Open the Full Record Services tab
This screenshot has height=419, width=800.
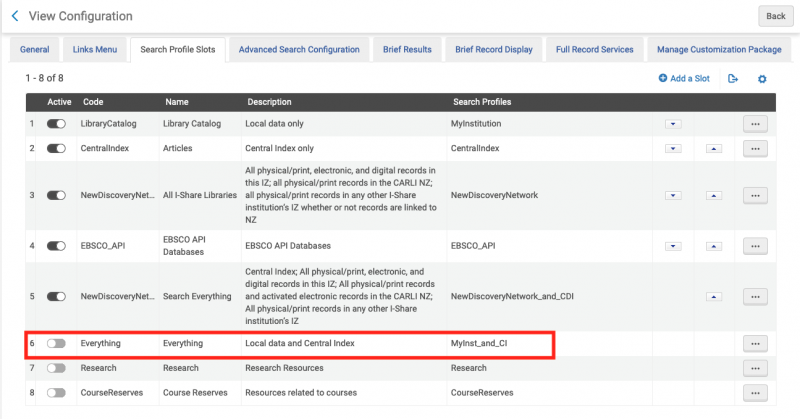coord(594,50)
